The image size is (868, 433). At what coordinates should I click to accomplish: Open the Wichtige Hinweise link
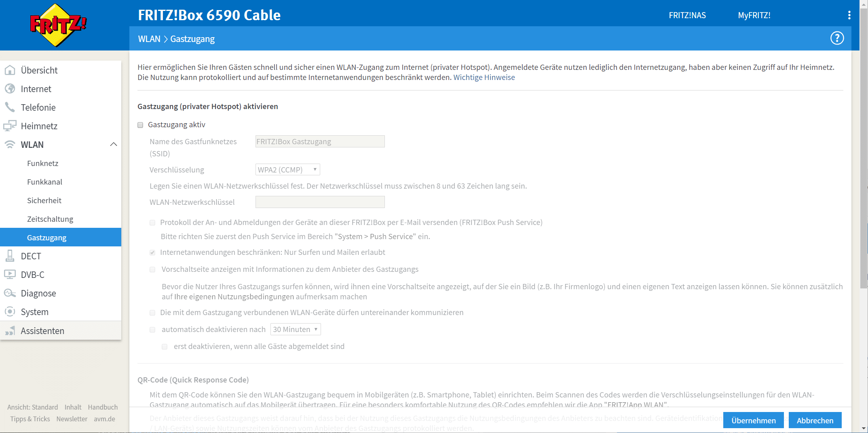pos(484,77)
